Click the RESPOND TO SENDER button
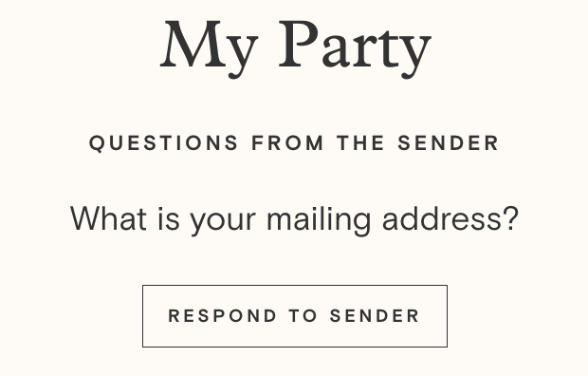This screenshot has height=376, width=588. coord(295,316)
